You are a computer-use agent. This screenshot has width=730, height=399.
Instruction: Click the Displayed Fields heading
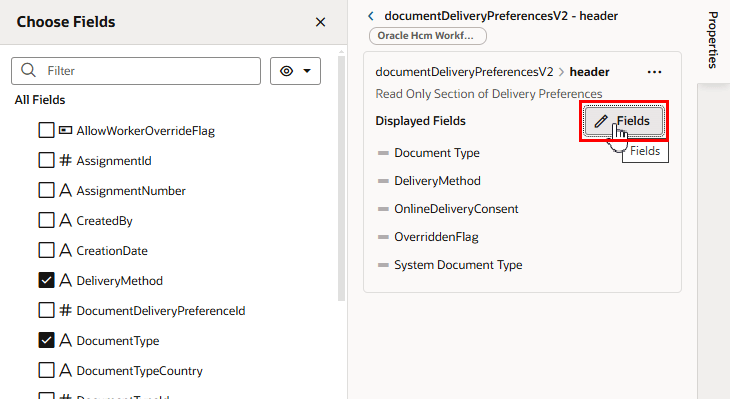[420, 121]
